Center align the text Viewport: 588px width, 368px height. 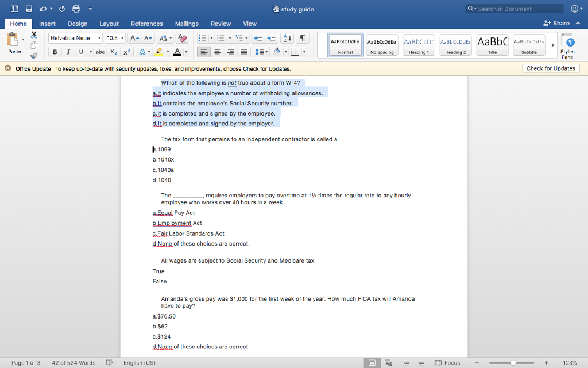(x=217, y=52)
